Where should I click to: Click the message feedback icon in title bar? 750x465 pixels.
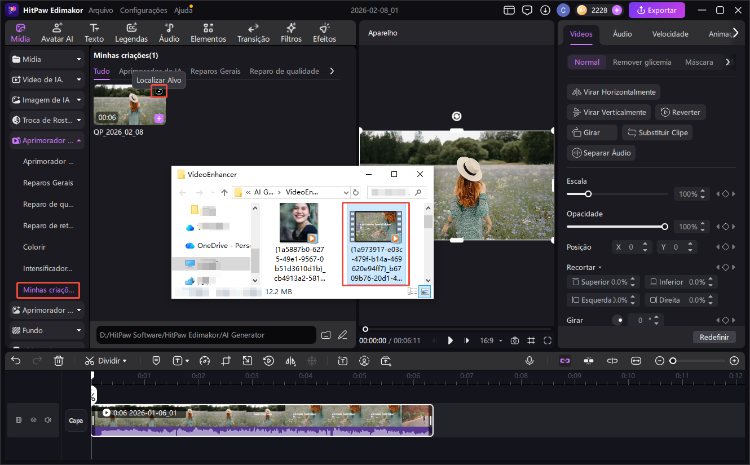pyautogui.click(x=527, y=10)
